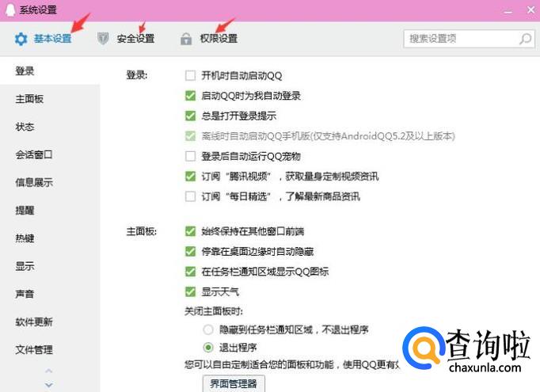Viewport: 540px width, 392px height.
Task: Click the lock icon beside 权限设置
Action: [186, 39]
